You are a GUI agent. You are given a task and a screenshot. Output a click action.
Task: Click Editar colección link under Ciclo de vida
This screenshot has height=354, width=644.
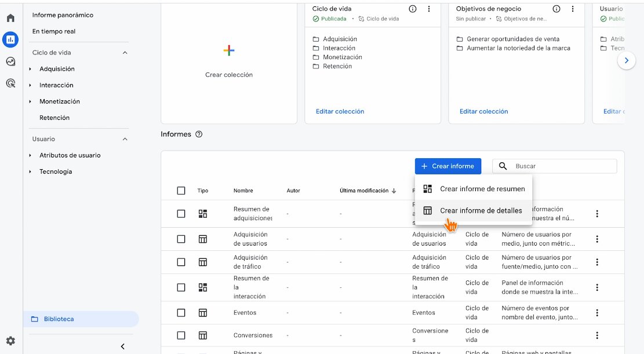click(340, 111)
